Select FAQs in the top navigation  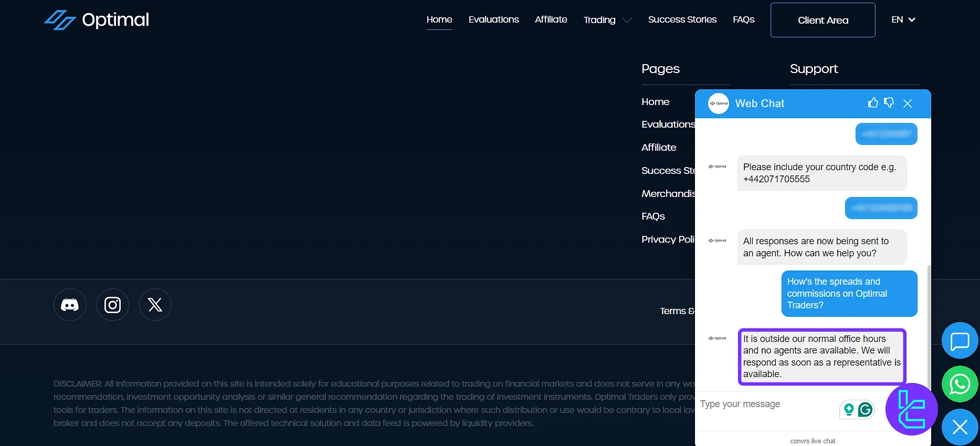[743, 19]
